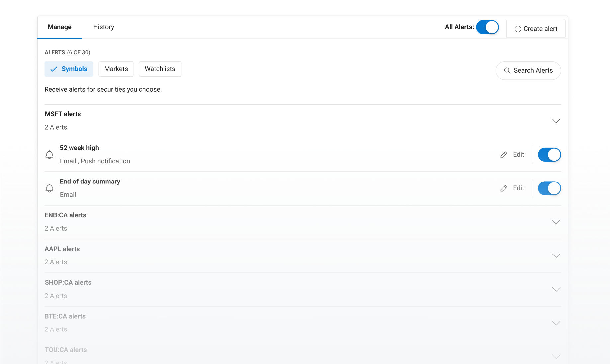Click the 'Email , Push notification' text
610x364 pixels.
(x=95, y=161)
